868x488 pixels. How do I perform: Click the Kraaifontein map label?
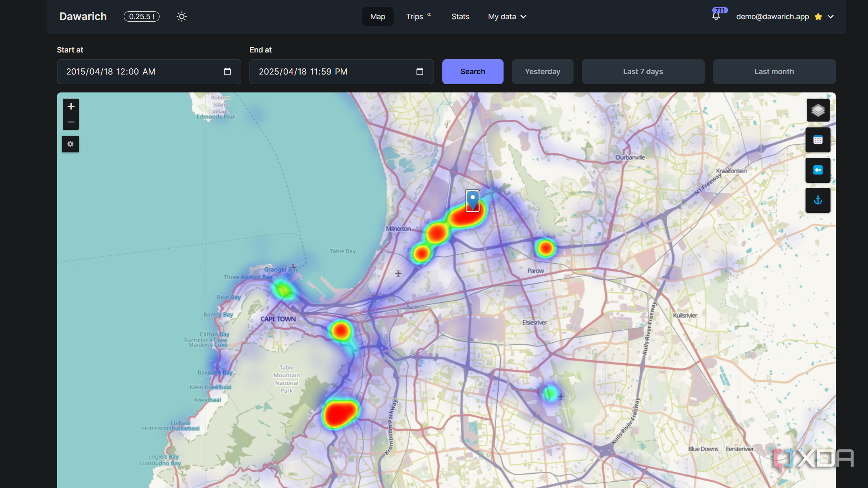[x=731, y=171]
